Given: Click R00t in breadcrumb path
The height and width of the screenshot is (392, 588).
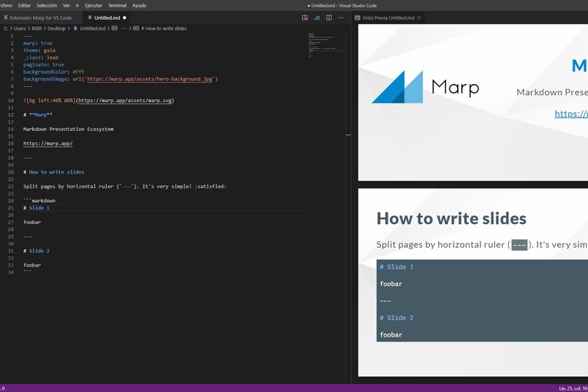Looking at the screenshot, I should 36,29.
